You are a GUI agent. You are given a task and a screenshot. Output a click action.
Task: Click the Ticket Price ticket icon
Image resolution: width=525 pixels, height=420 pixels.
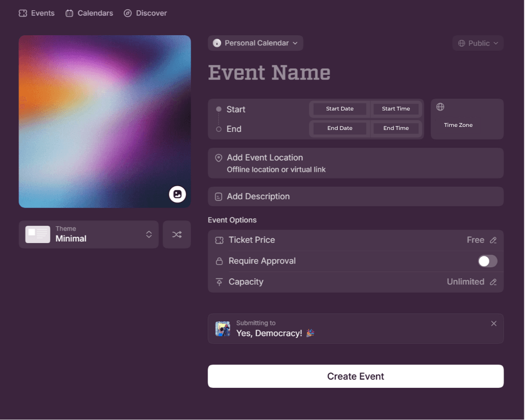(220, 240)
